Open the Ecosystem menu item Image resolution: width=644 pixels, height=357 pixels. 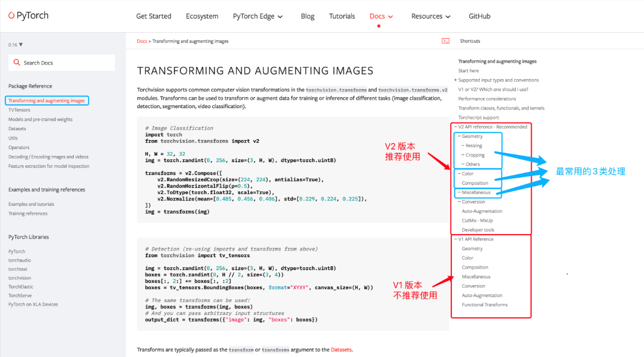pos(202,16)
